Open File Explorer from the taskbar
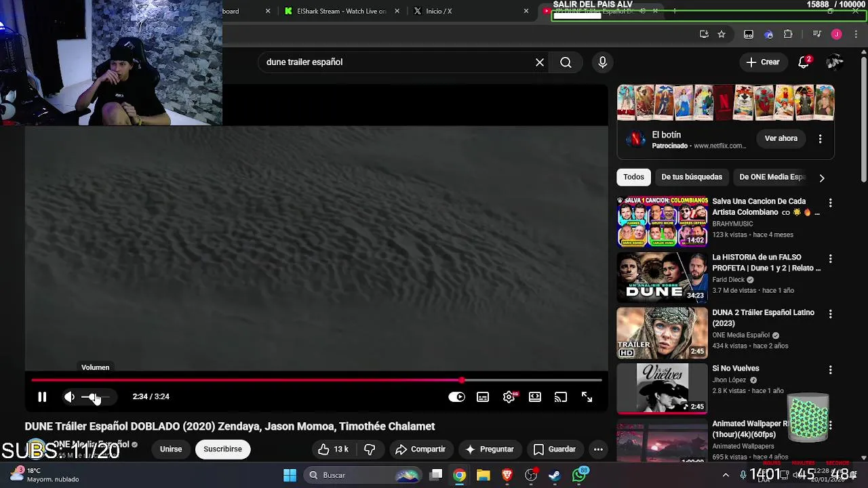The height and width of the screenshot is (488, 868). click(484, 475)
